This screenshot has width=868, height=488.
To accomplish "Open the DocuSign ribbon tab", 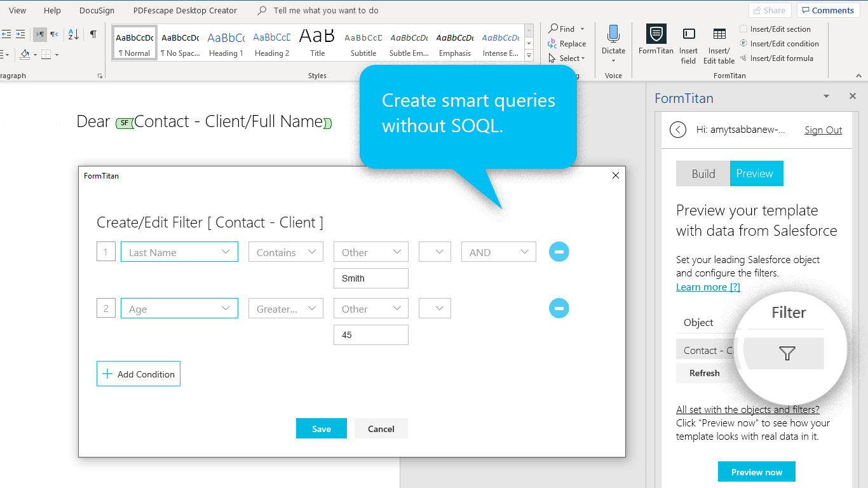I will pos(97,10).
